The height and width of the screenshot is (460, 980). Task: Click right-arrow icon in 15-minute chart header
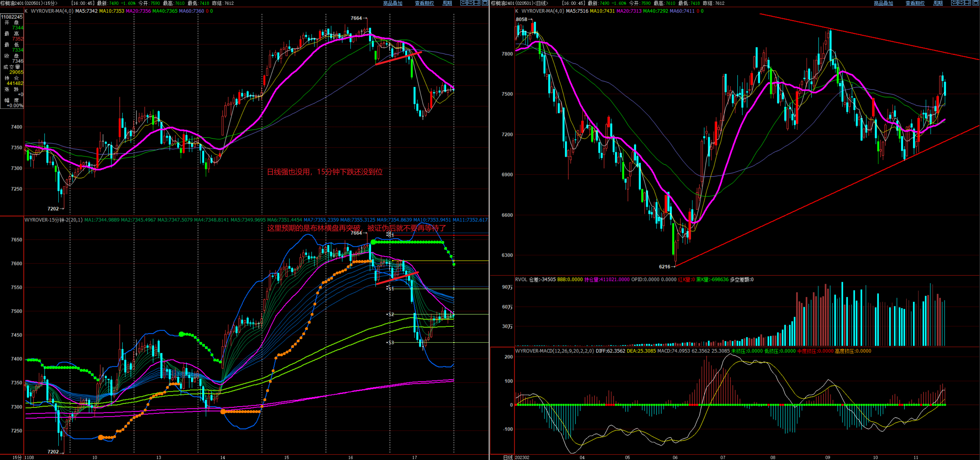click(x=470, y=3)
